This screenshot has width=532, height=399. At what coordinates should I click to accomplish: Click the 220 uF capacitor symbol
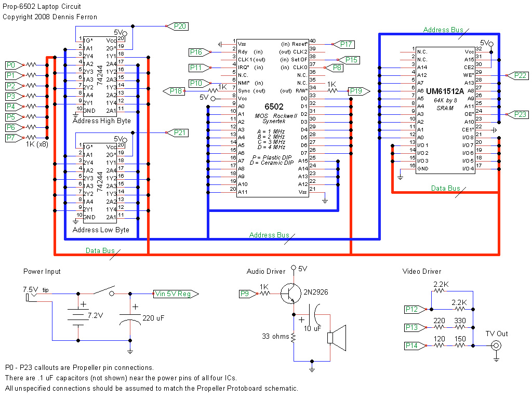pos(130,319)
